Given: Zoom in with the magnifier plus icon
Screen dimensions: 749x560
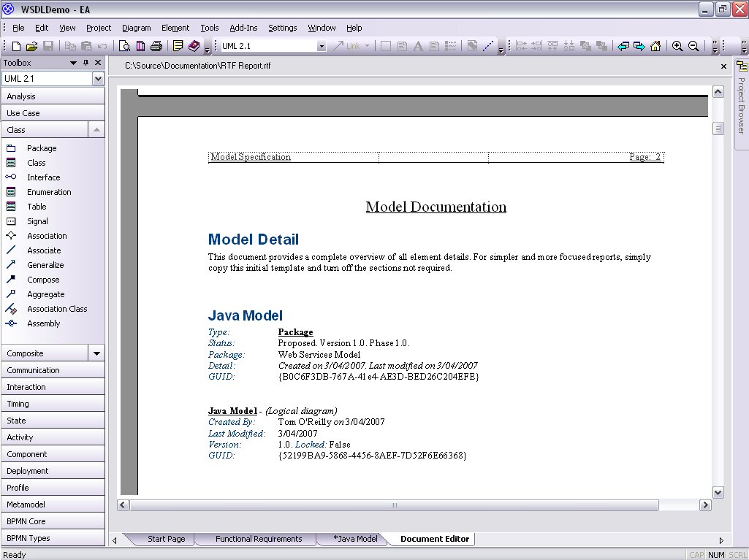Looking at the screenshot, I should coord(677,46).
